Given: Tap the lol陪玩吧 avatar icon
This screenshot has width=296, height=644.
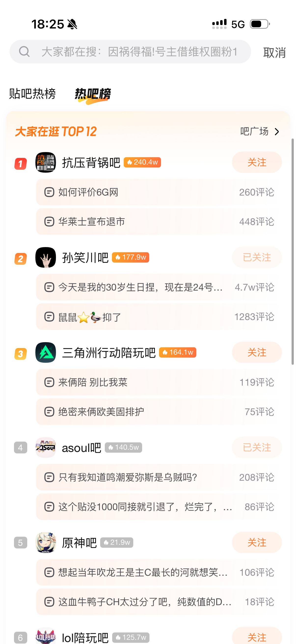Looking at the screenshot, I should click(45, 636).
